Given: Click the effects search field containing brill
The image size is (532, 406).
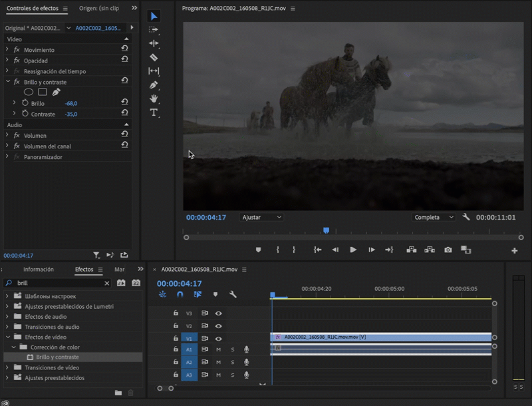Looking at the screenshot, I should (x=60, y=283).
